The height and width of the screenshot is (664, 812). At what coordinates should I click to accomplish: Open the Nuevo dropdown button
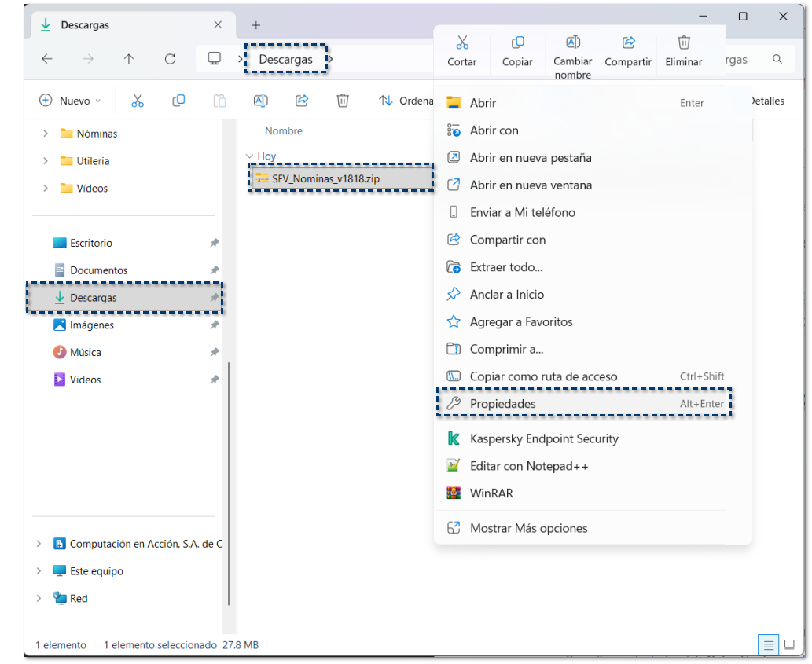[71, 101]
